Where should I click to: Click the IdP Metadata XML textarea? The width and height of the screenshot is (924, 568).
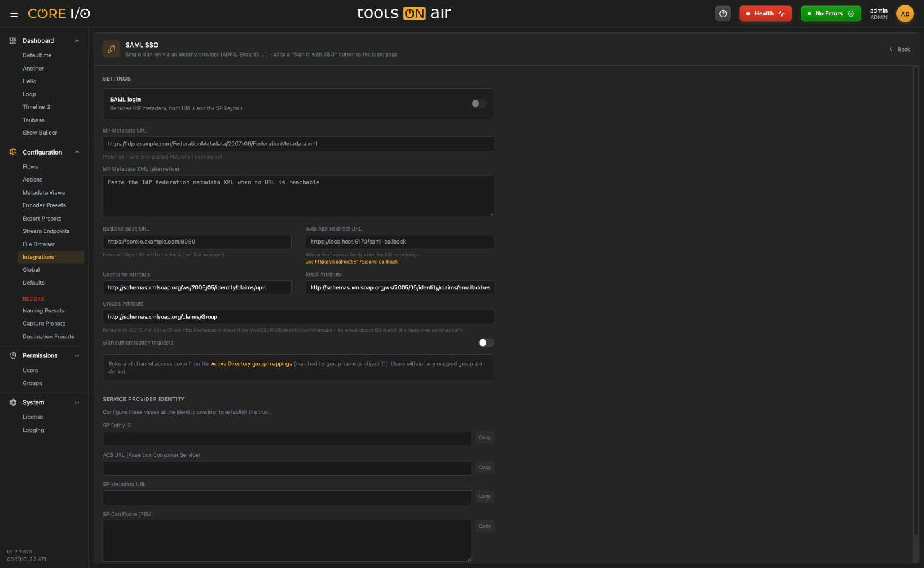[x=298, y=195]
